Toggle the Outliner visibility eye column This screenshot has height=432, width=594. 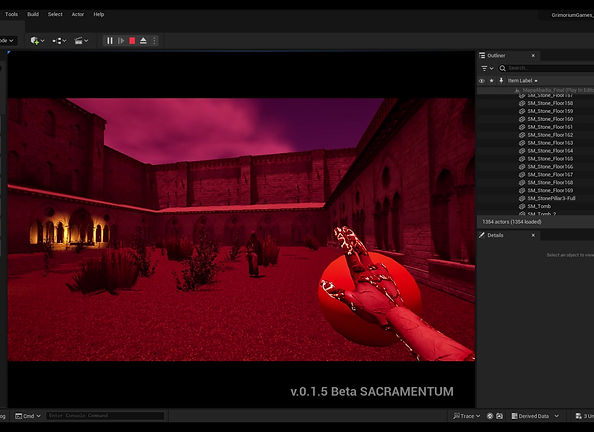(x=481, y=81)
